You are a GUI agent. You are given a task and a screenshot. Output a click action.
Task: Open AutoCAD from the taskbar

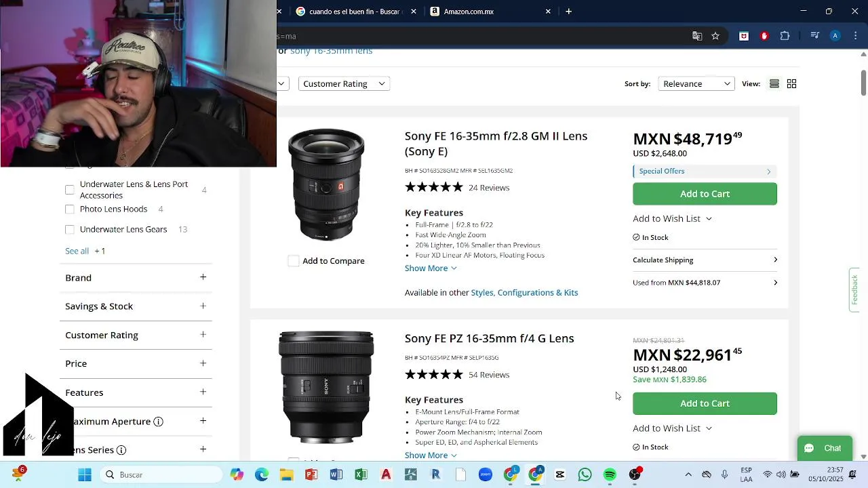pyautogui.click(x=386, y=474)
